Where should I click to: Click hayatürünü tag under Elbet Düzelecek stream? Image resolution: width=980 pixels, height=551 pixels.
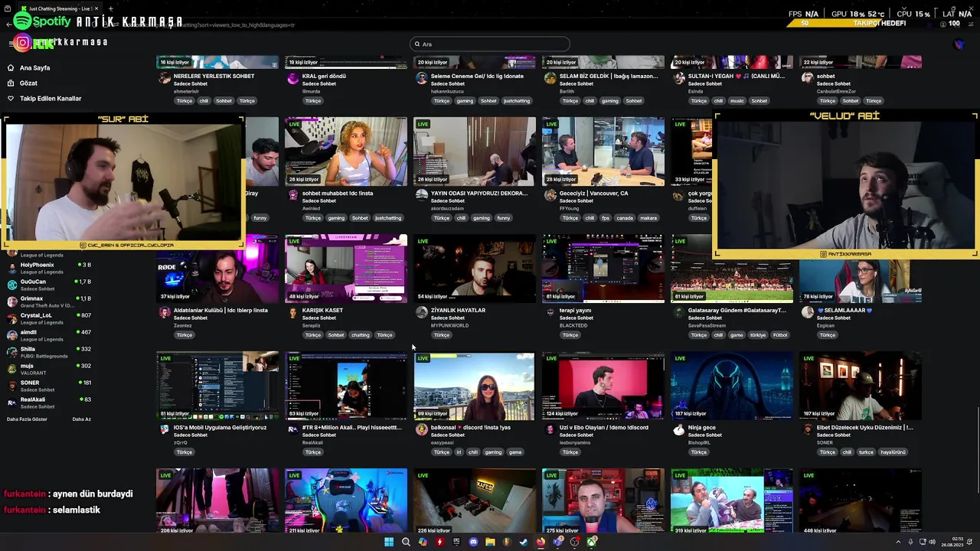click(893, 452)
